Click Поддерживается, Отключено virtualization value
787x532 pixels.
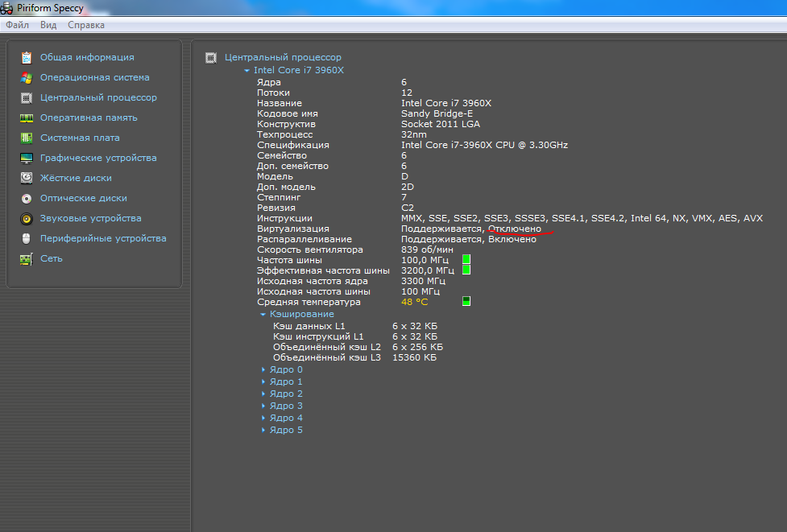pyautogui.click(x=471, y=229)
